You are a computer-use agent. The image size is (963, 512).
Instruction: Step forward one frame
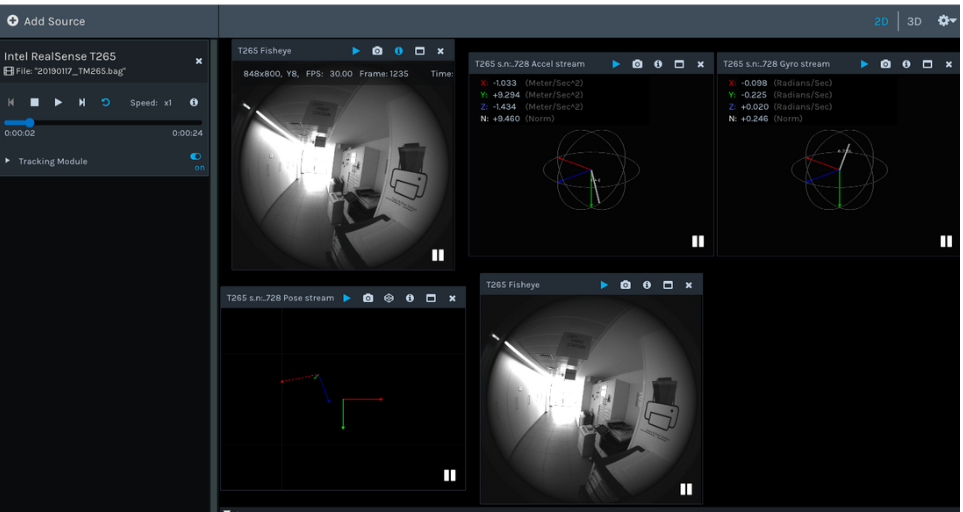click(82, 103)
